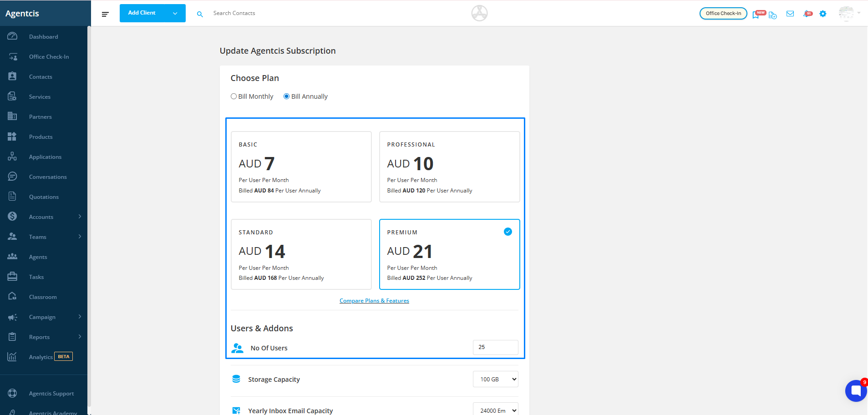Viewport: 868px width, 415px height.
Task: Click the No Of Users input field
Action: (x=496, y=347)
